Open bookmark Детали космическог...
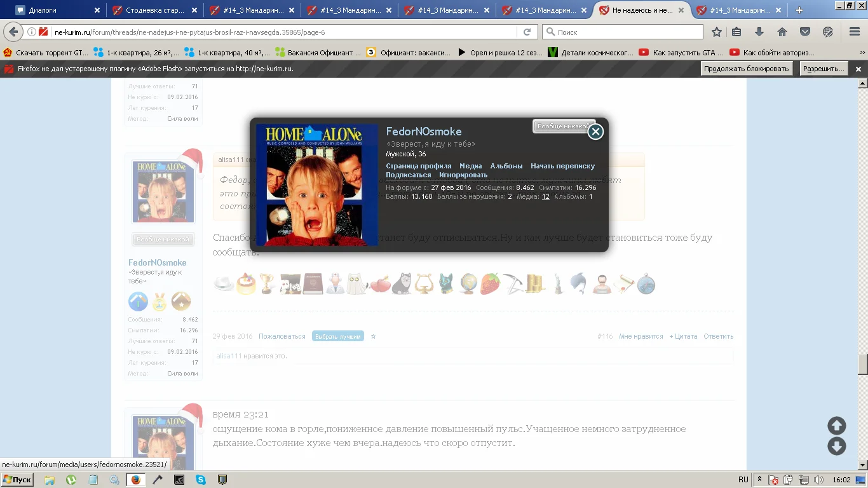The image size is (868, 488). pos(592,53)
